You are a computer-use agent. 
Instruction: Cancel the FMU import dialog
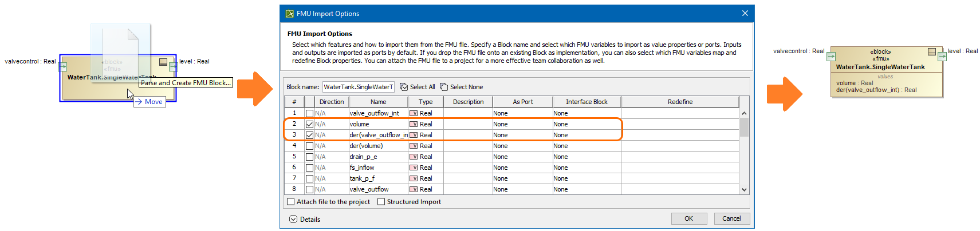731,218
